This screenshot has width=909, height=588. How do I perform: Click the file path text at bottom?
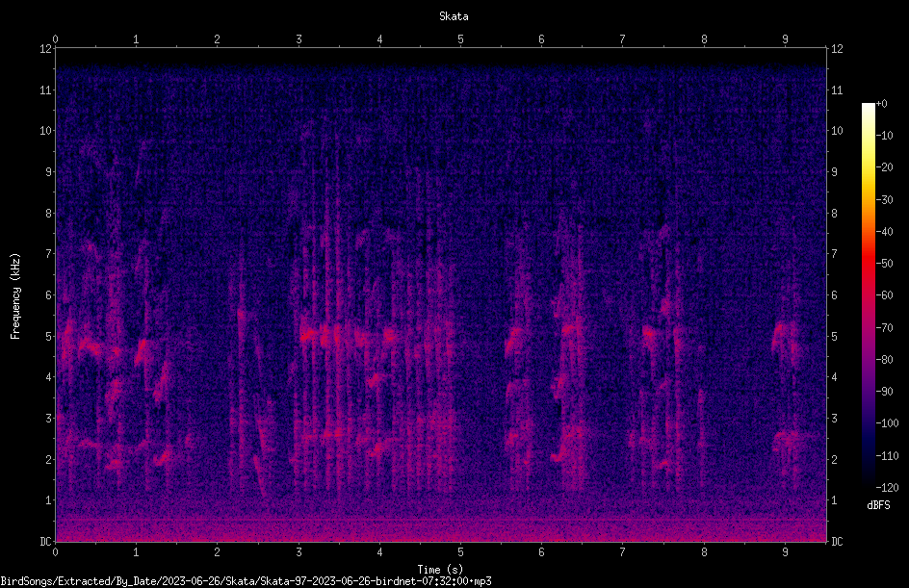tap(246, 581)
